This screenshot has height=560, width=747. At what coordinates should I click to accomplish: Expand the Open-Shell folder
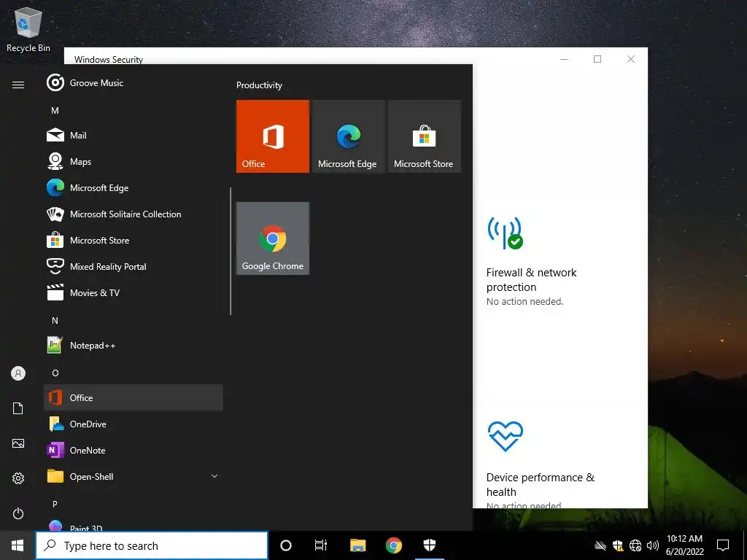coord(133,476)
